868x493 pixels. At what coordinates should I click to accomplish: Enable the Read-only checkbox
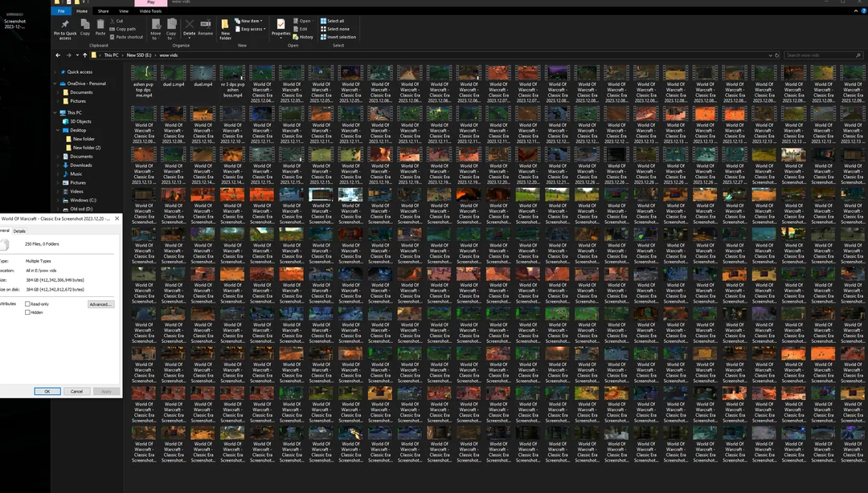pyautogui.click(x=27, y=304)
